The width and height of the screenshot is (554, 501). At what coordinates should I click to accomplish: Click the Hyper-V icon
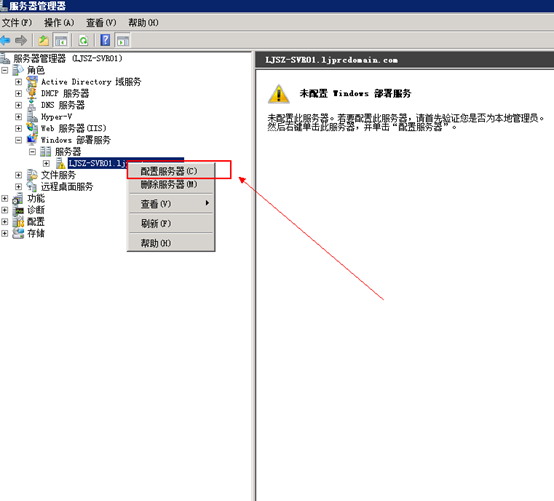point(32,117)
